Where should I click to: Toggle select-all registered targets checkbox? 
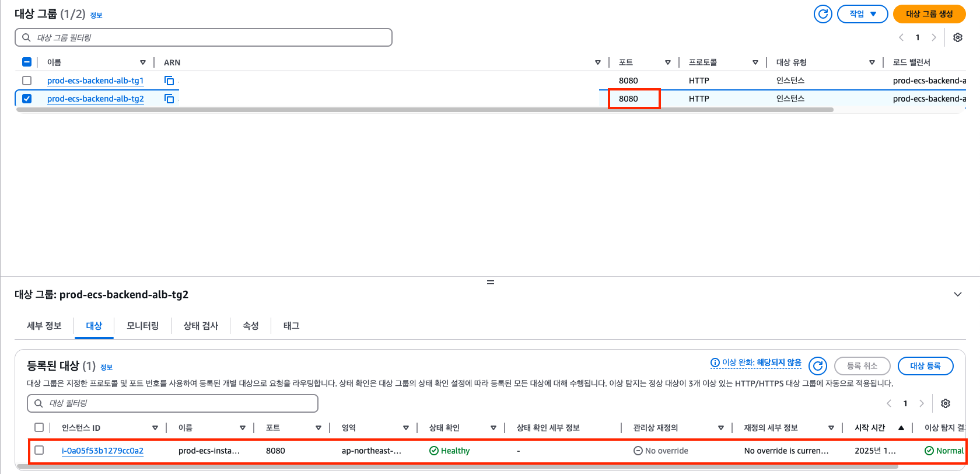point(39,427)
